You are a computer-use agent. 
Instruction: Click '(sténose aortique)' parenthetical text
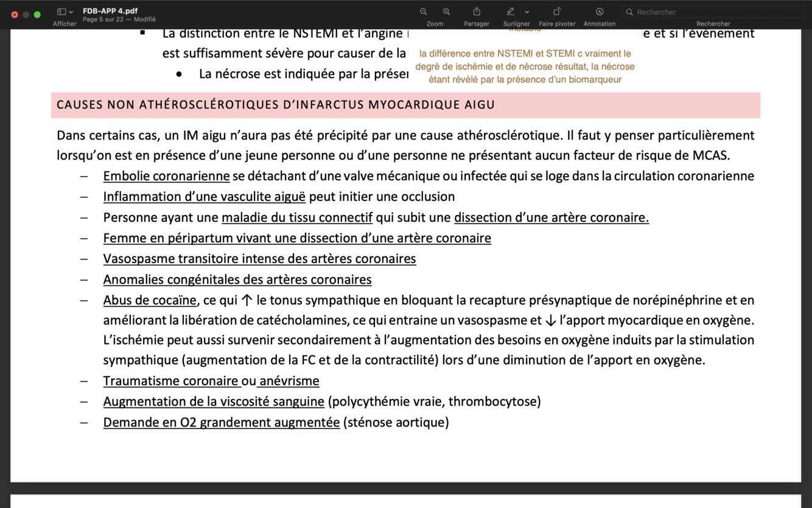coord(396,422)
